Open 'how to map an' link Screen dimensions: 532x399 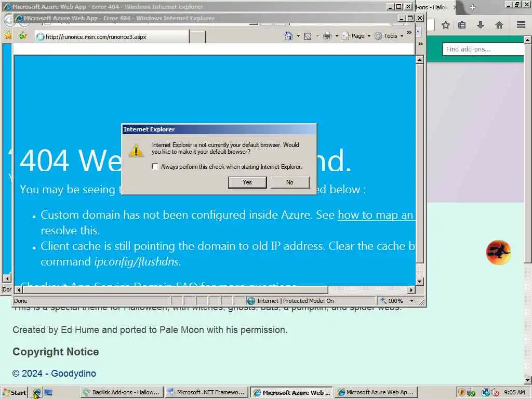(x=376, y=215)
